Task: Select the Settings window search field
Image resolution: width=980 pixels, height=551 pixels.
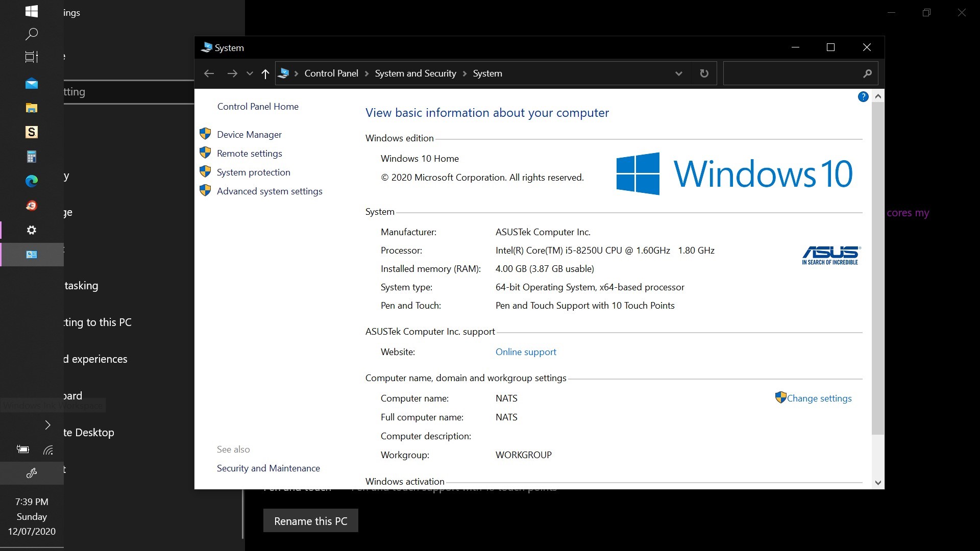Action: pyautogui.click(x=129, y=92)
